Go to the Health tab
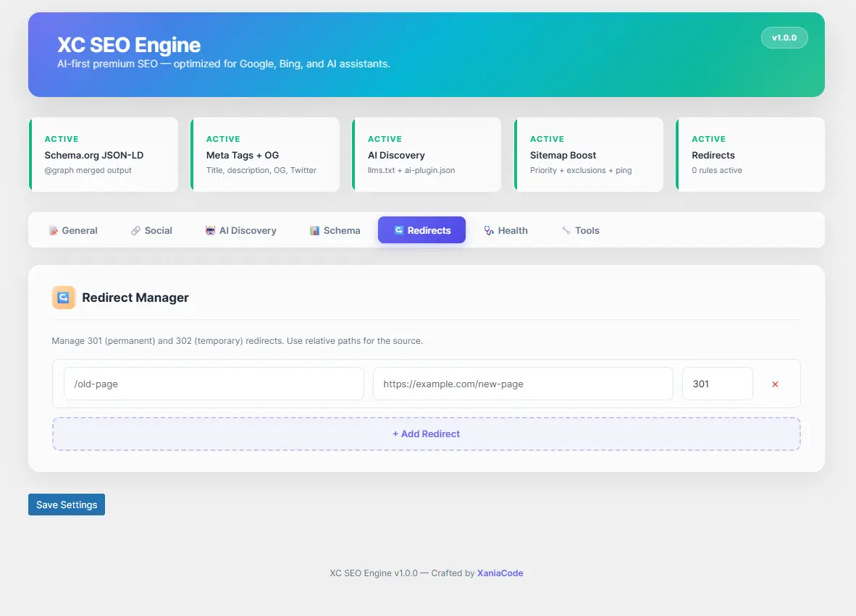The image size is (856, 616). point(505,230)
